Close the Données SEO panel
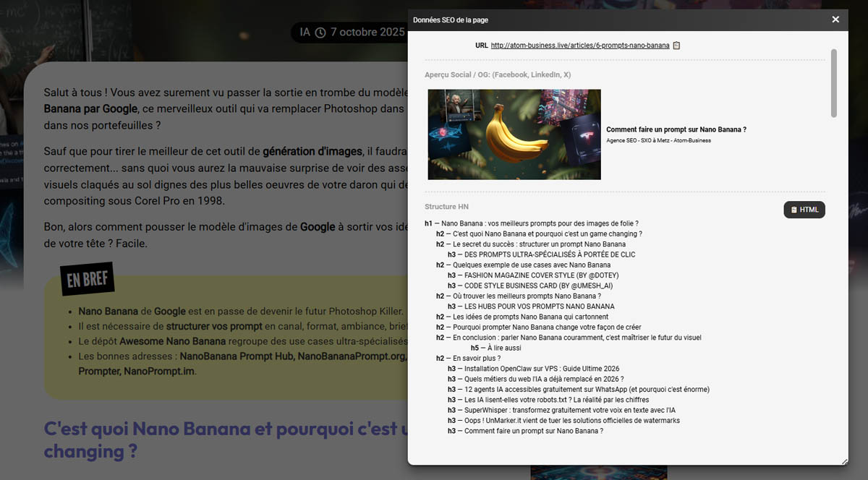868x480 pixels. pos(835,20)
